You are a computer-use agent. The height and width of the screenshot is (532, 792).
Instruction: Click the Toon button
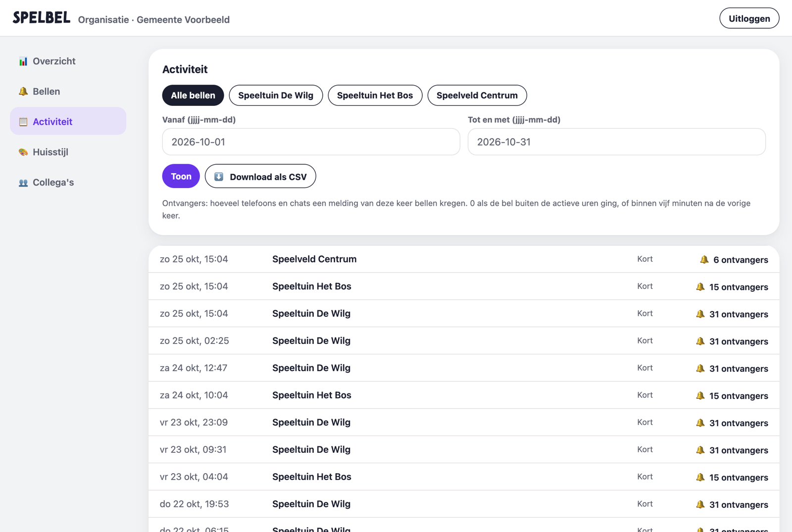pos(181,176)
